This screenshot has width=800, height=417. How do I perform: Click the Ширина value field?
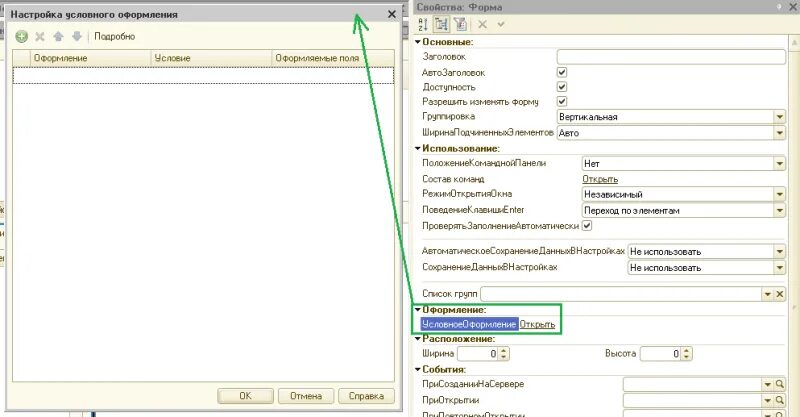click(x=478, y=354)
